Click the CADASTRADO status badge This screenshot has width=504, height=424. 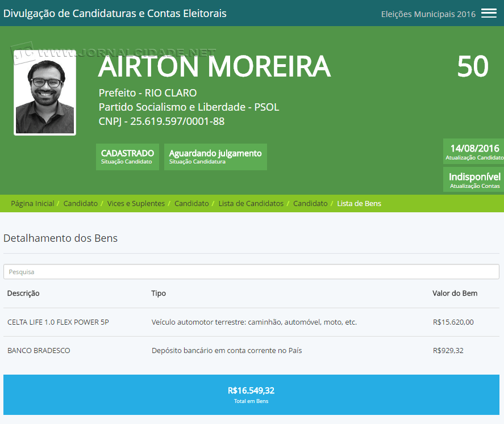(127, 156)
